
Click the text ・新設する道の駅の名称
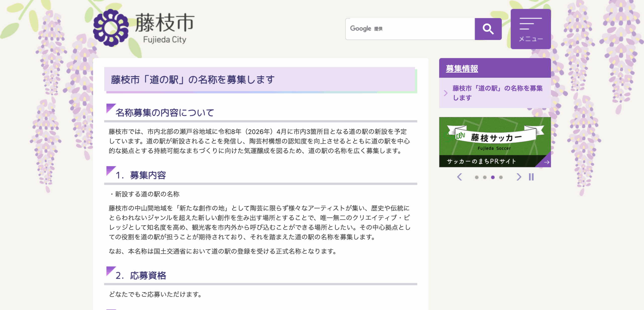pos(144,194)
